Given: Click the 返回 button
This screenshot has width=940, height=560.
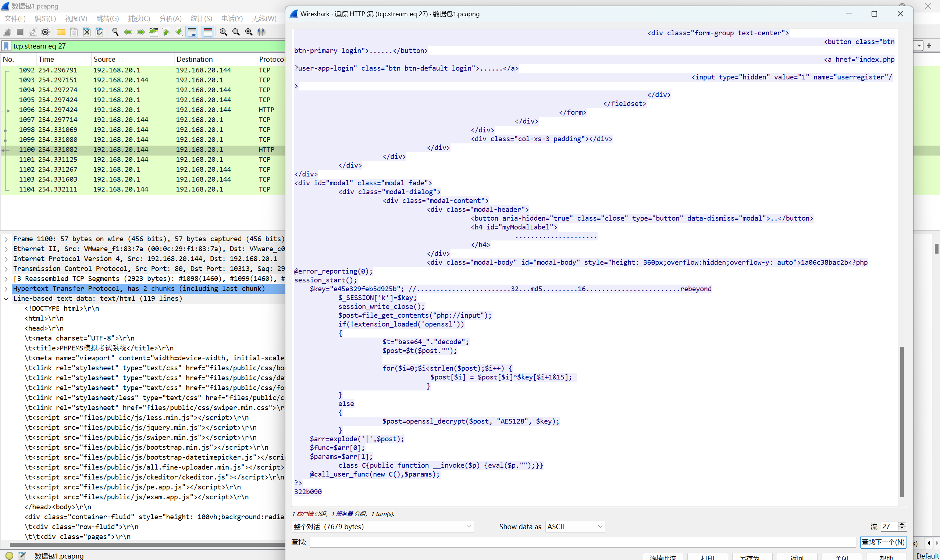Looking at the screenshot, I should (x=797, y=557).
